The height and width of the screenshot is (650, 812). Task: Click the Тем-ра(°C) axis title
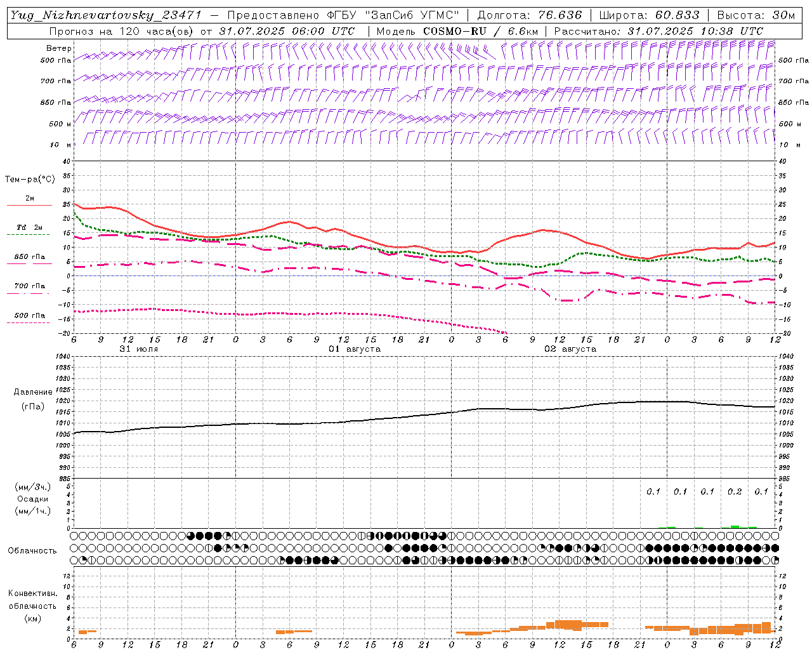click(x=30, y=180)
